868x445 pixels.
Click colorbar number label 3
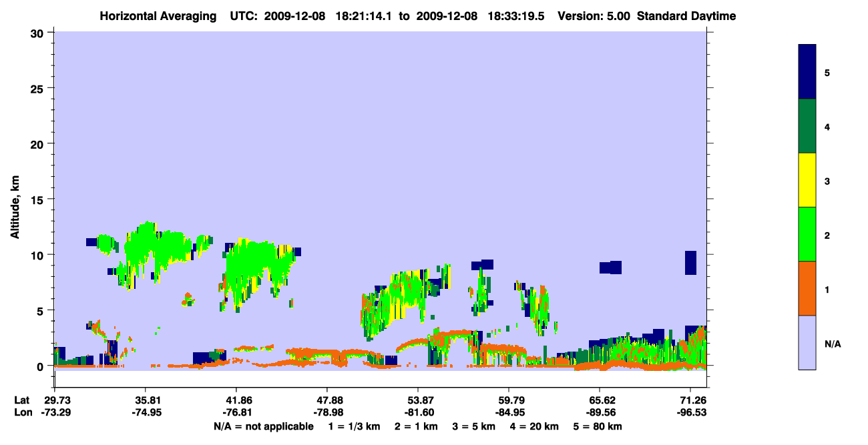point(827,181)
